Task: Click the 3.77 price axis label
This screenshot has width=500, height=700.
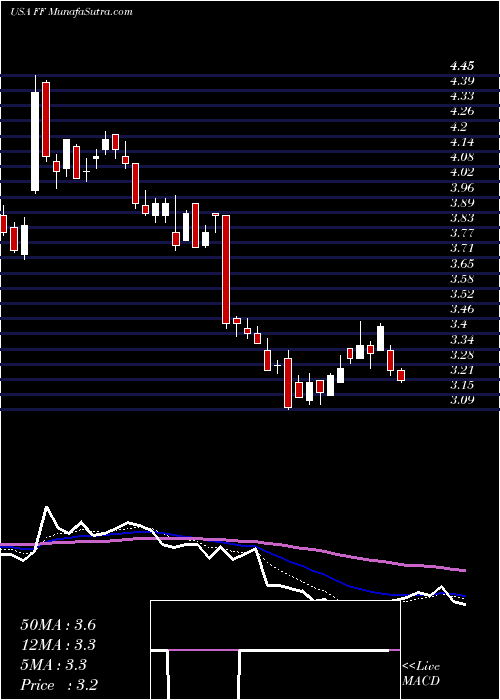Action: [x=462, y=233]
